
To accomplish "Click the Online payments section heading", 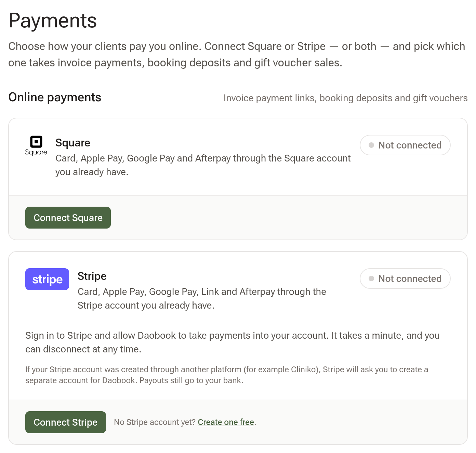I will tap(55, 97).
